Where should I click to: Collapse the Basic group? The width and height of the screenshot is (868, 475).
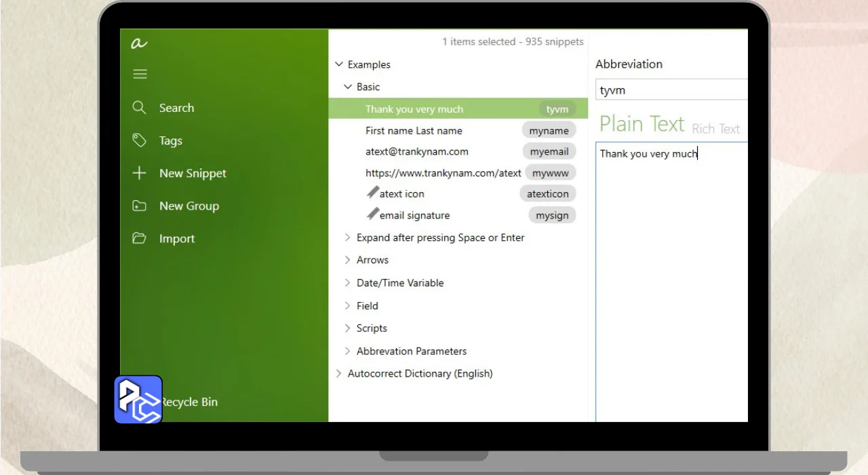[348, 87]
